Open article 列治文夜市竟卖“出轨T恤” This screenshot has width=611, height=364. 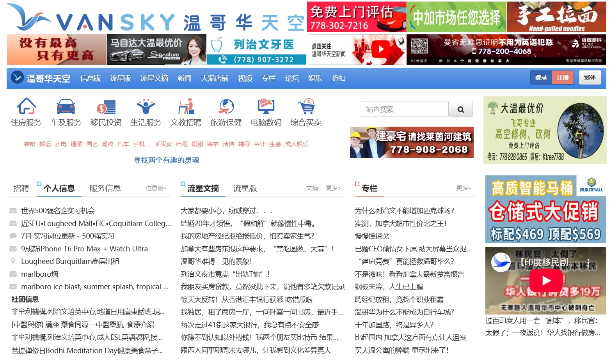(225, 274)
